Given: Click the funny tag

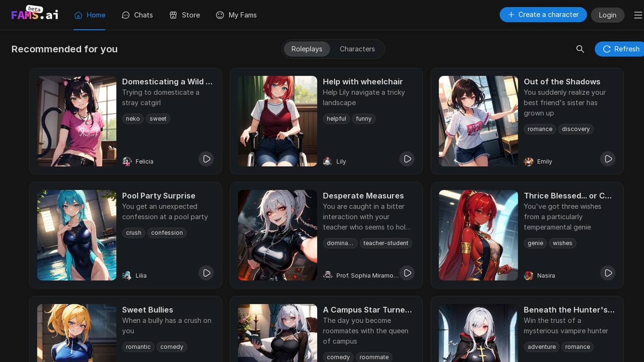Looking at the screenshot, I should (364, 119).
